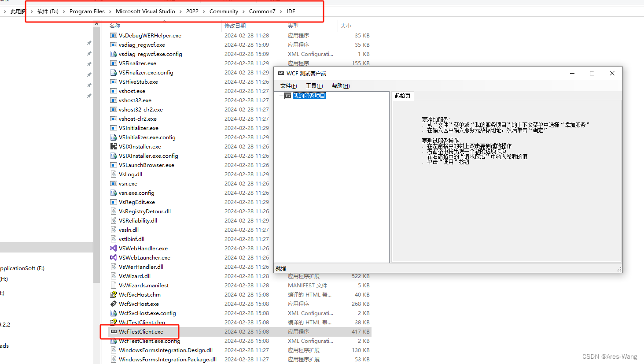The width and height of the screenshot is (644, 364).
Task: Select WcfSvcHost.exe.config file name
Action: pos(147,313)
